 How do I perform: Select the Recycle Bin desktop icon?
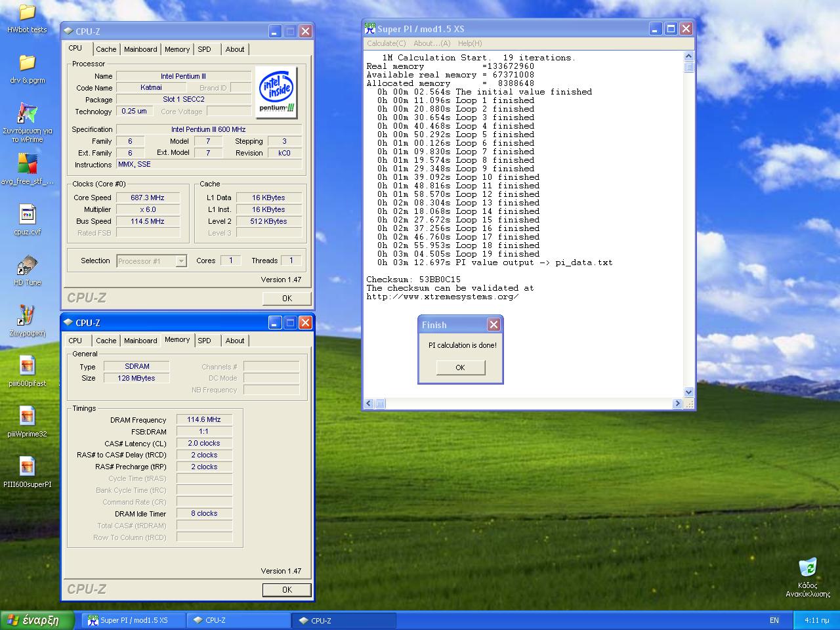tap(808, 568)
